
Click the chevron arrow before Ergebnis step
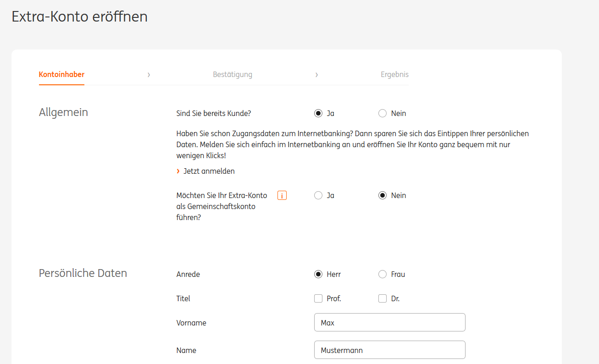tap(316, 75)
